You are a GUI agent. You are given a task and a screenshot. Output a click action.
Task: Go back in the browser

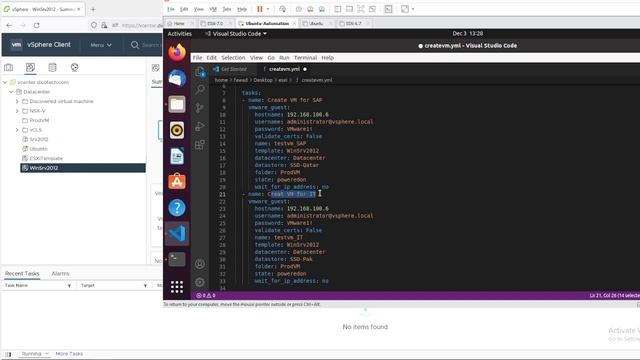click(x=9, y=25)
